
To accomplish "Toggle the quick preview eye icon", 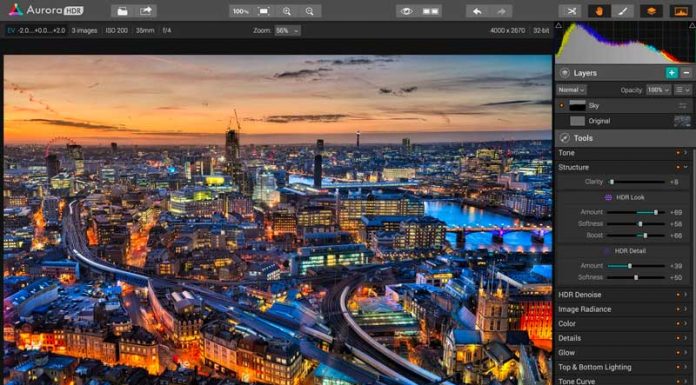I will pos(407,11).
